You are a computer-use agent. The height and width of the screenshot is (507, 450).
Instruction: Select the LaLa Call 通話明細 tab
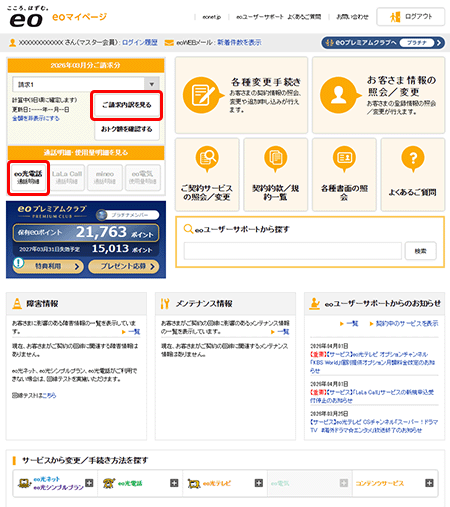tap(67, 178)
